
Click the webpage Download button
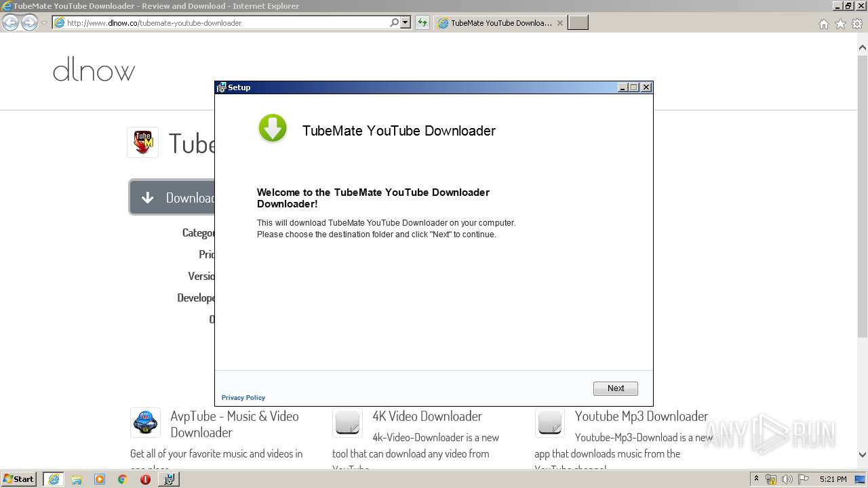pos(172,197)
